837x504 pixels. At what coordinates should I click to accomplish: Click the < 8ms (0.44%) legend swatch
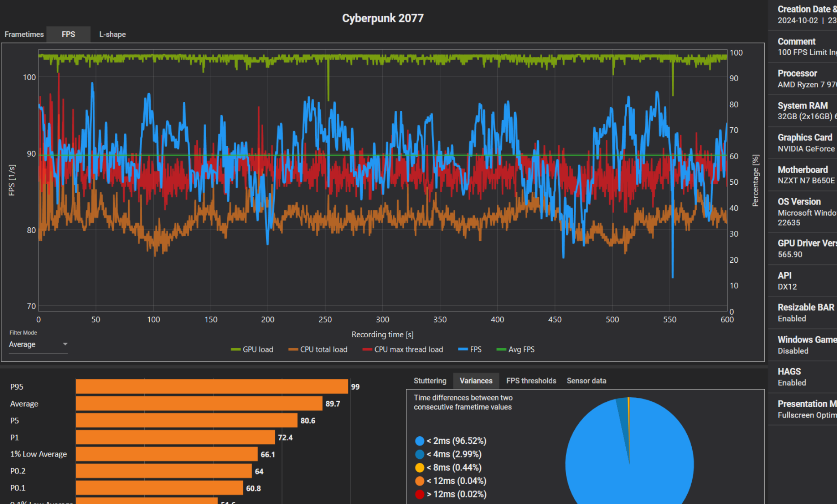click(x=420, y=468)
